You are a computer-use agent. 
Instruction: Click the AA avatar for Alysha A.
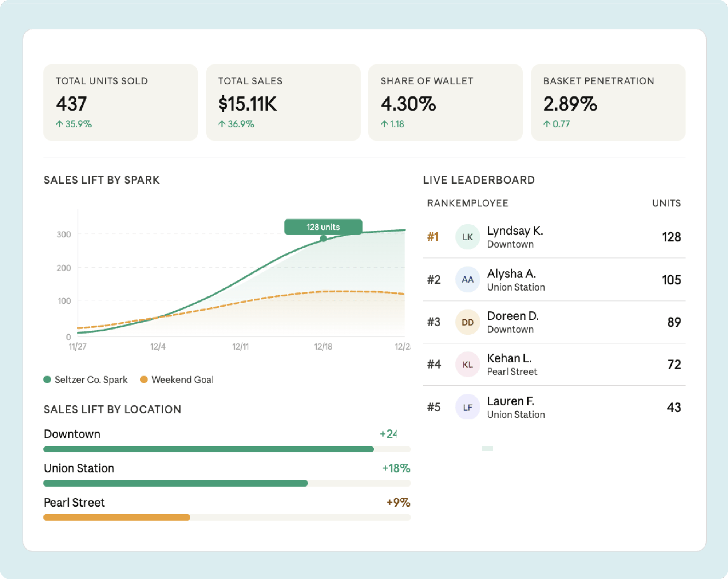point(467,280)
